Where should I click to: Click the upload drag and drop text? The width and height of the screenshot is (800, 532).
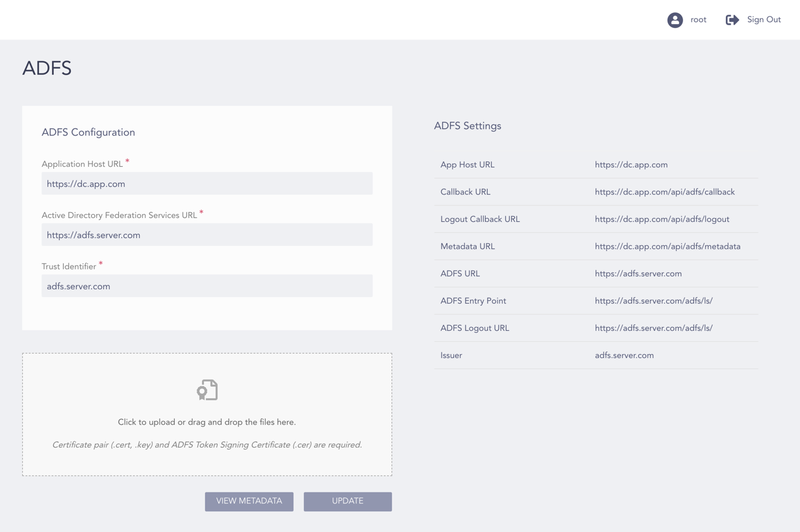207,422
